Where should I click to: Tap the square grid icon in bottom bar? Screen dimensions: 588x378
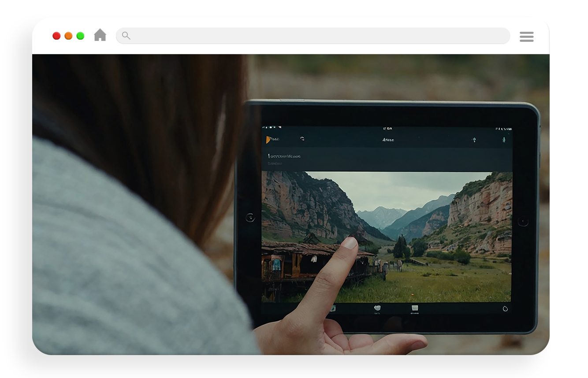(414, 308)
